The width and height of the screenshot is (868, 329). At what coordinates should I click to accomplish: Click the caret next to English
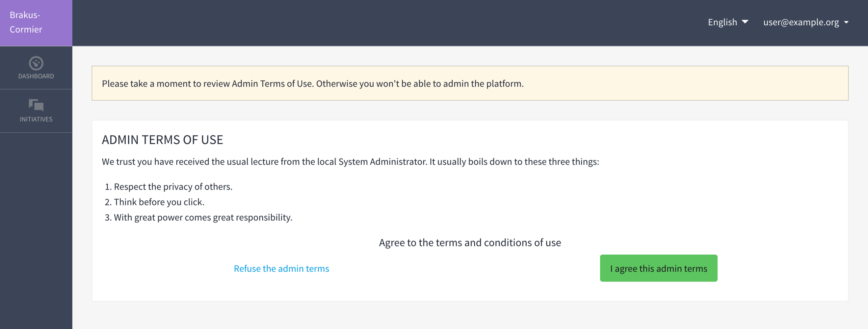(745, 22)
